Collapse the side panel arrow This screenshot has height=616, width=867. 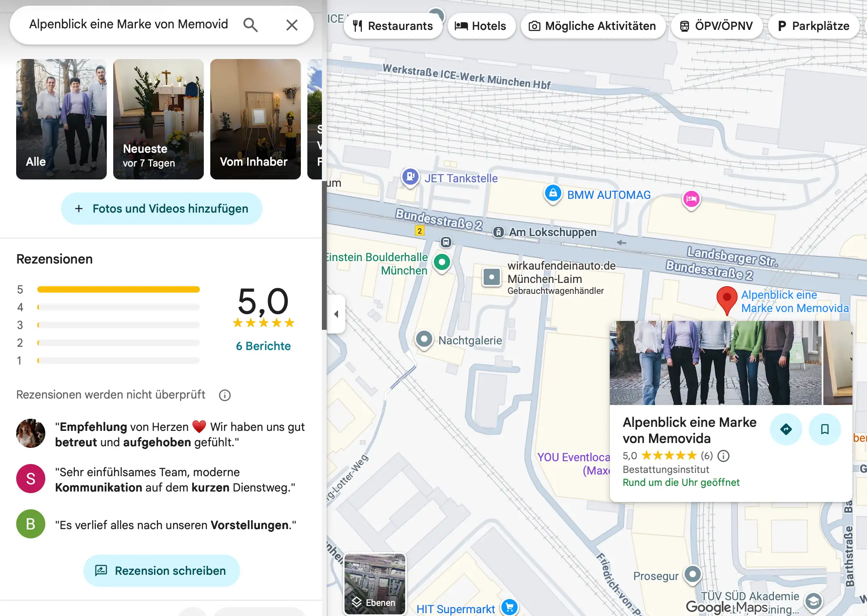[336, 314]
